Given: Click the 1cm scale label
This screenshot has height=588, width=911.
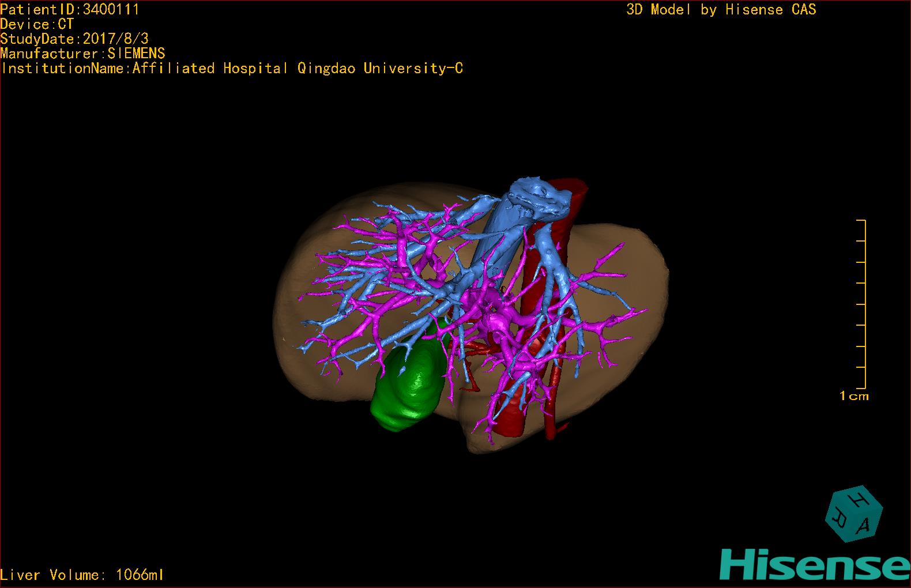Looking at the screenshot, I should click(x=854, y=396).
